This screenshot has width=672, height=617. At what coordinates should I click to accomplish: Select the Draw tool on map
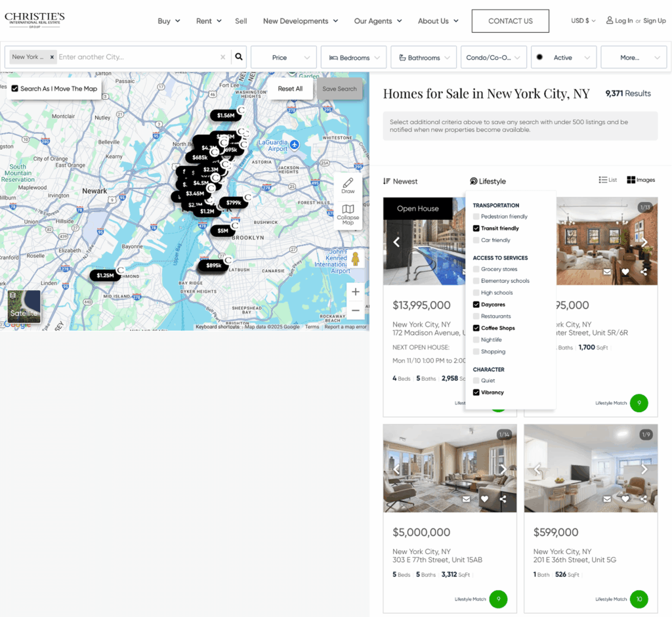[348, 185]
